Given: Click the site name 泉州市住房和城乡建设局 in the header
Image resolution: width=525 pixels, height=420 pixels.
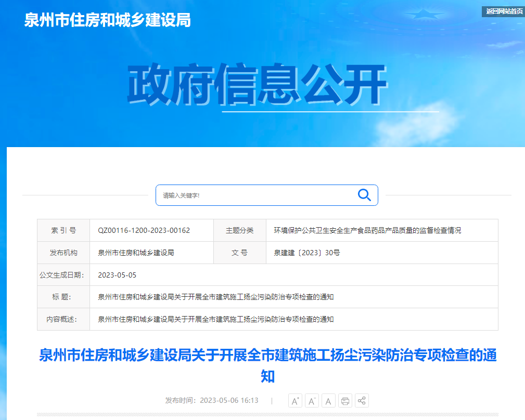Looking at the screenshot, I should click(x=106, y=21).
